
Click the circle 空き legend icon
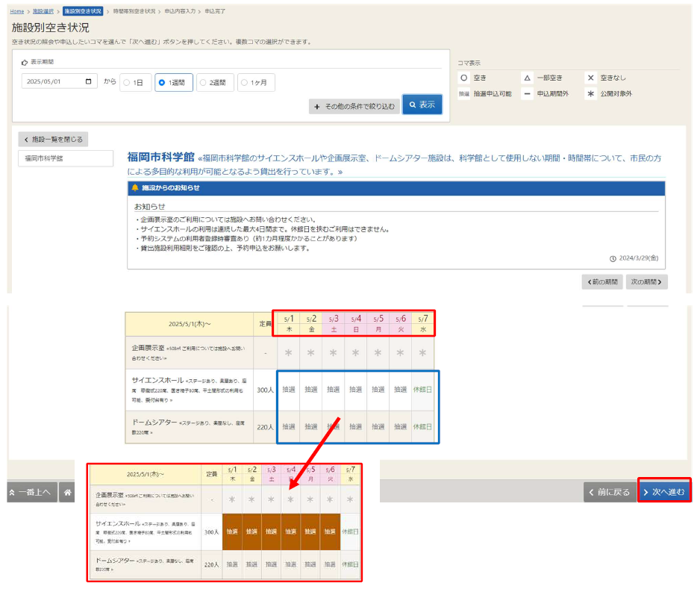pos(464,78)
